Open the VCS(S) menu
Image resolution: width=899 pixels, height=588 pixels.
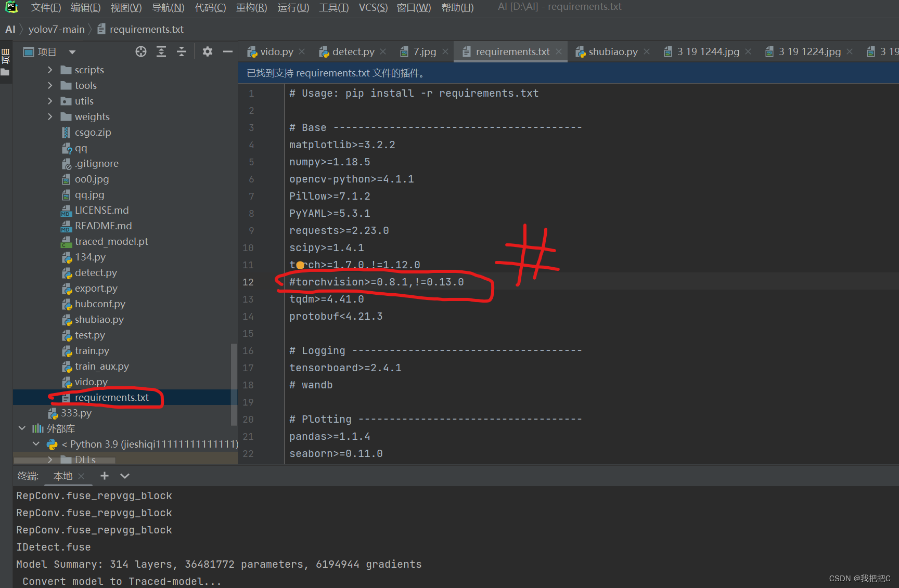tap(373, 8)
